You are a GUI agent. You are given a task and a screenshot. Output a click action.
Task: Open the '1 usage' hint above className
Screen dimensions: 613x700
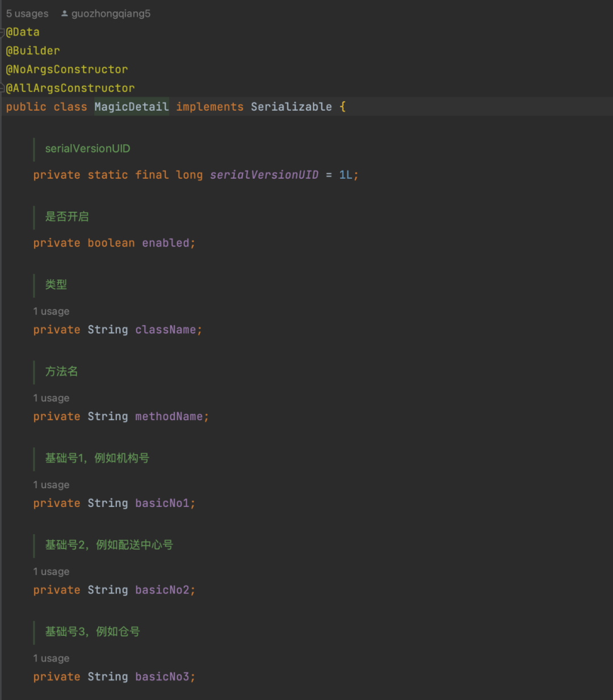[x=51, y=311]
